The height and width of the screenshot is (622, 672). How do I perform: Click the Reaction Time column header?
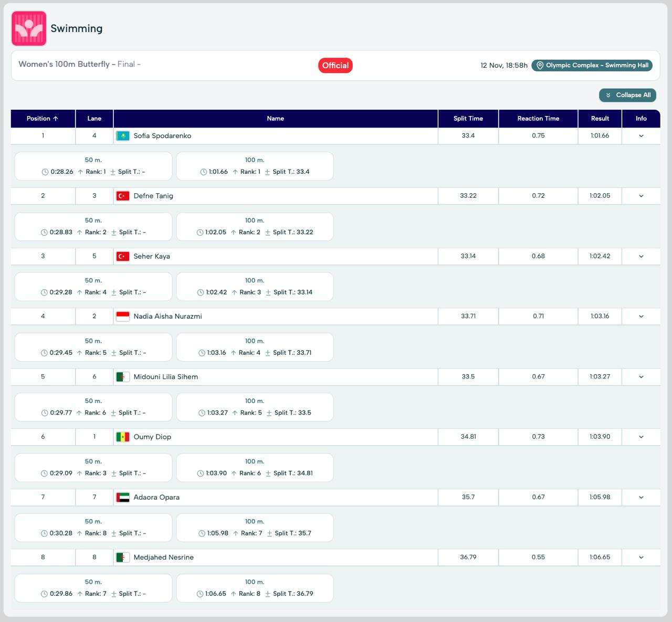click(538, 119)
